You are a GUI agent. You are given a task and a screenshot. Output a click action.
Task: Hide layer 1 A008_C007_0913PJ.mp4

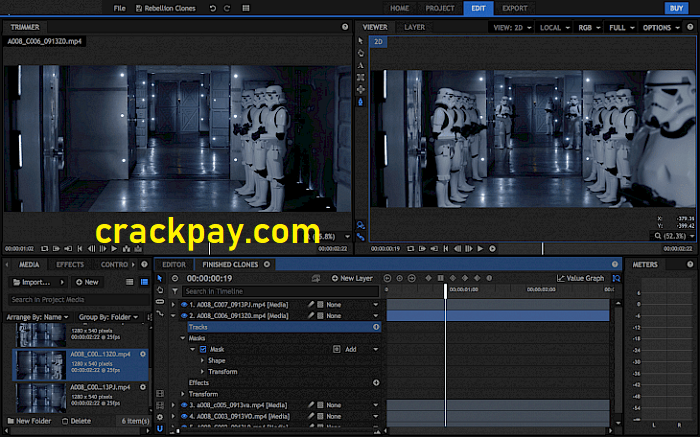(x=183, y=304)
